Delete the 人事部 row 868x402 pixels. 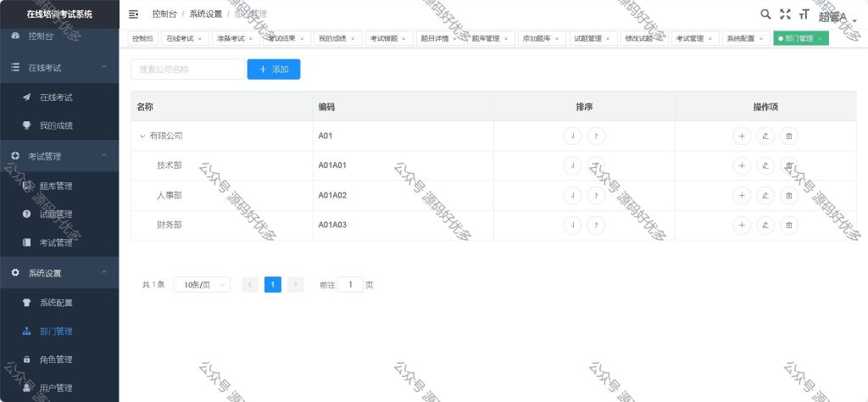(x=789, y=195)
